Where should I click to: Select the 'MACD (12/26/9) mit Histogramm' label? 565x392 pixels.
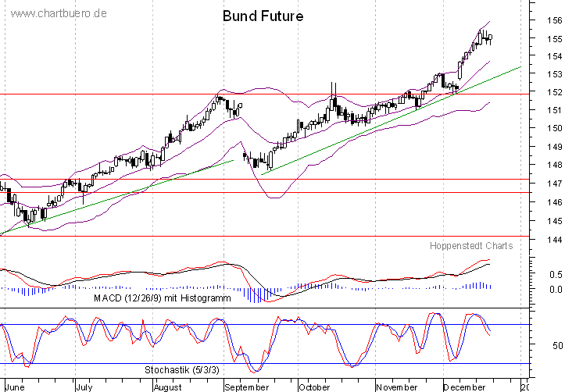point(162,298)
